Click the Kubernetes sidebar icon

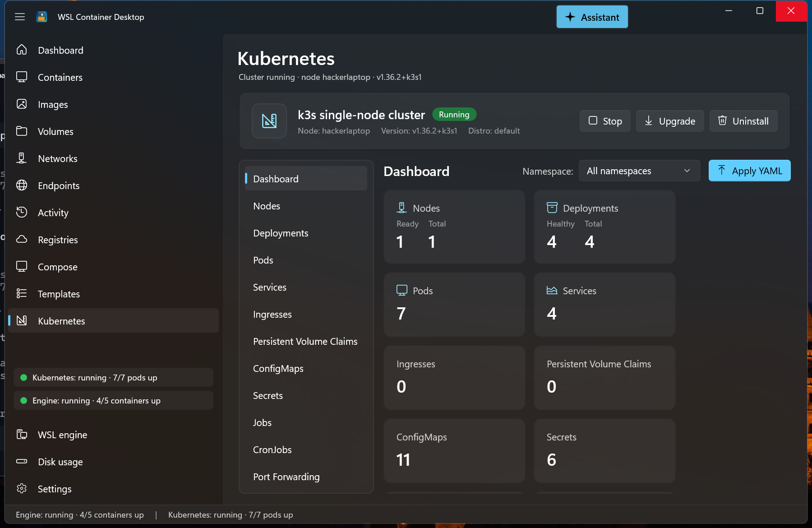click(x=22, y=320)
